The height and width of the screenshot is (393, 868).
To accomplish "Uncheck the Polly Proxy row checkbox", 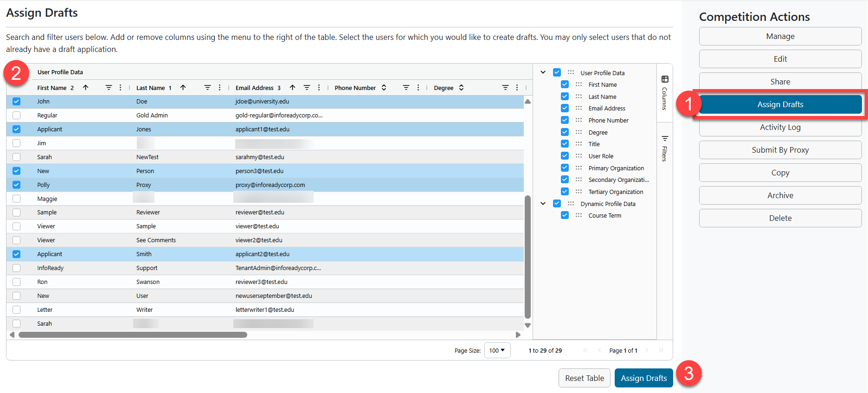I will [17, 185].
